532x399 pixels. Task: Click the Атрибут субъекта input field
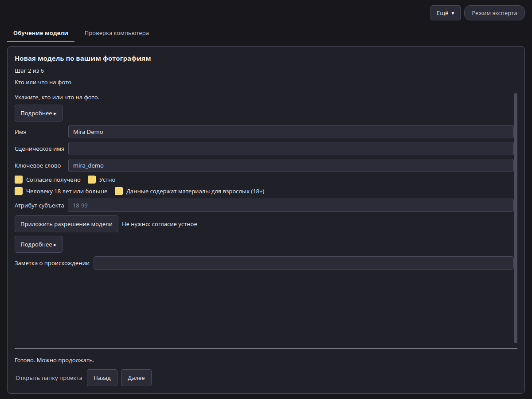coord(291,205)
